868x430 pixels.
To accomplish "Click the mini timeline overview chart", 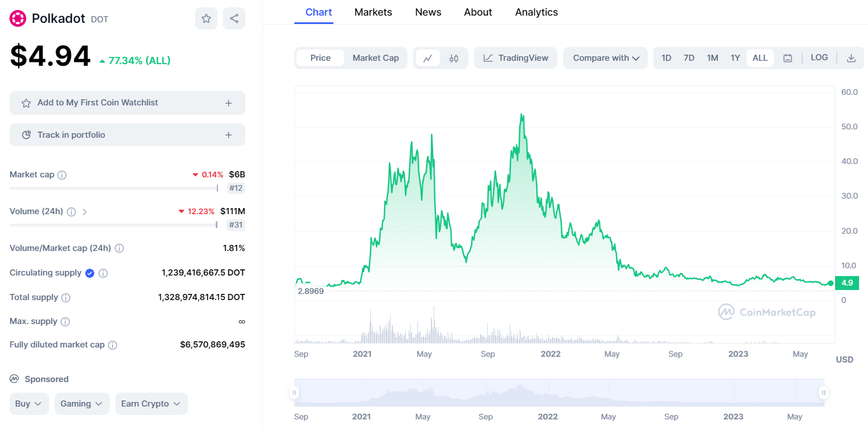I will point(559,393).
